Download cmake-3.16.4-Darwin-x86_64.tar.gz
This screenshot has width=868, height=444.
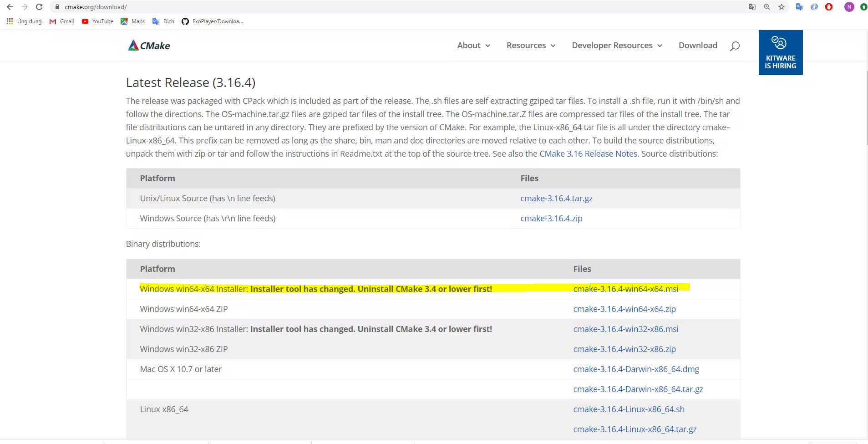click(638, 389)
